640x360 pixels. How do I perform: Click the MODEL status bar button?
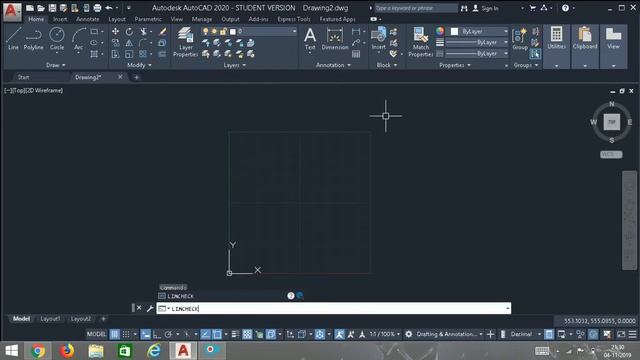click(96, 334)
